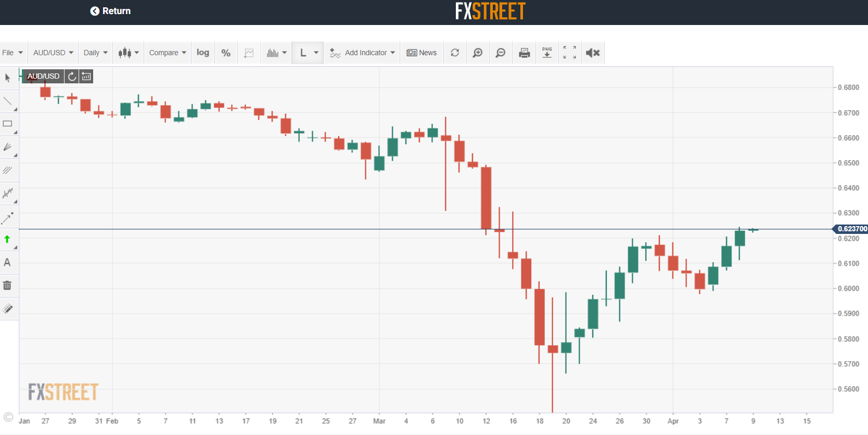Open the File dropdown menu
Viewport: 868px width, 435px height.
click(13, 53)
